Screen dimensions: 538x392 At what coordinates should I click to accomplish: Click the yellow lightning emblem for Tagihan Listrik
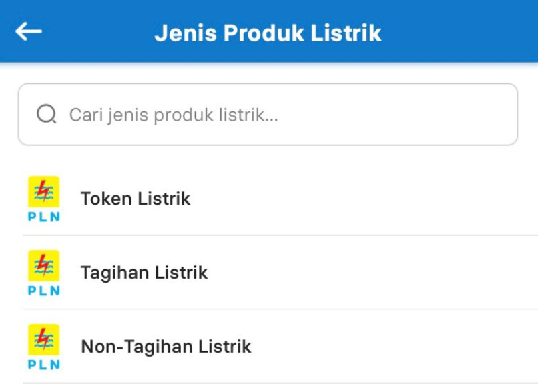point(44,266)
